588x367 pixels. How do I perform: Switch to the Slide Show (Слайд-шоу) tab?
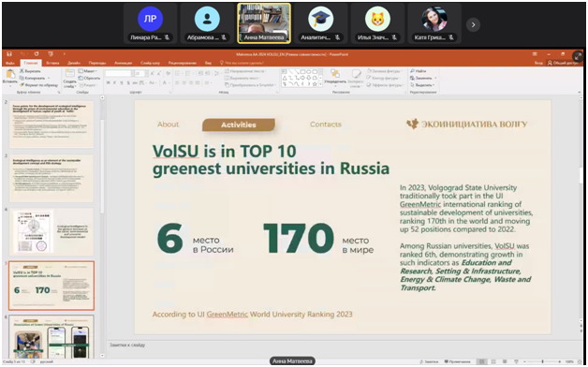tap(150, 63)
